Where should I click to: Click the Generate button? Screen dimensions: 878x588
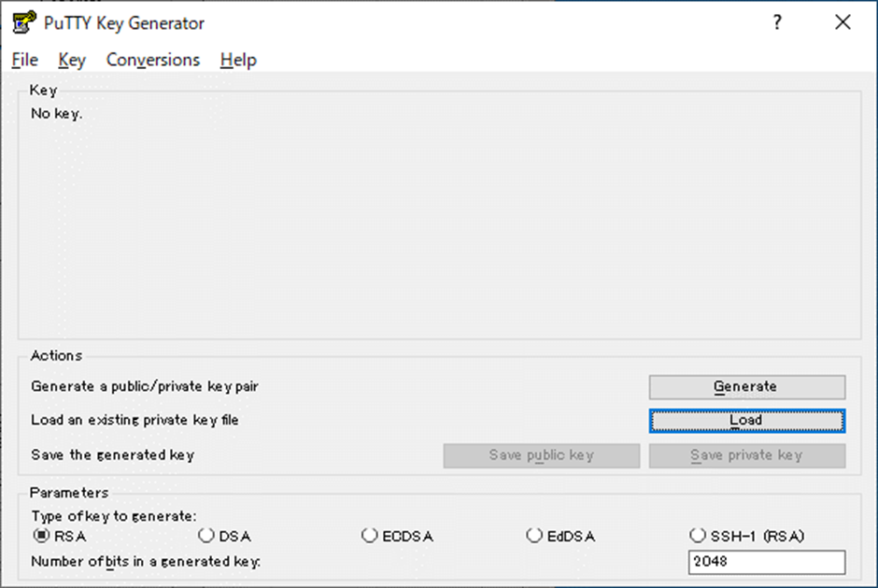click(x=747, y=386)
